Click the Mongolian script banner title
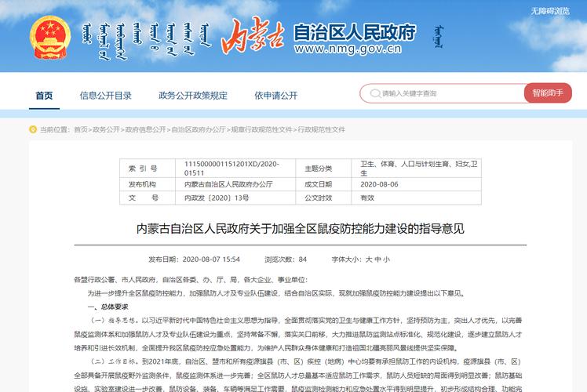The width and height of the screenshot is (587, 392). coord(147,41)
